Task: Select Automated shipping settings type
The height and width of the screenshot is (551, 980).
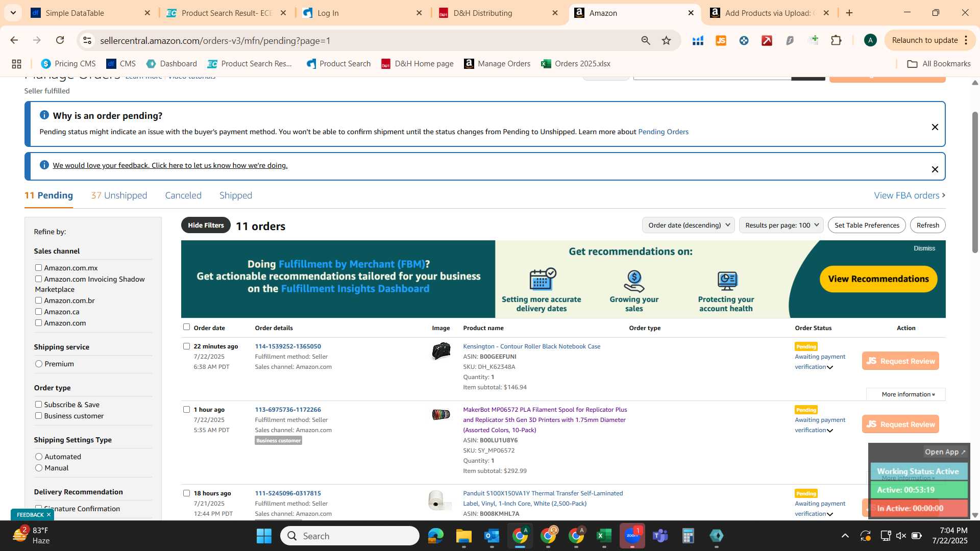Action: [x=39, y=457]
